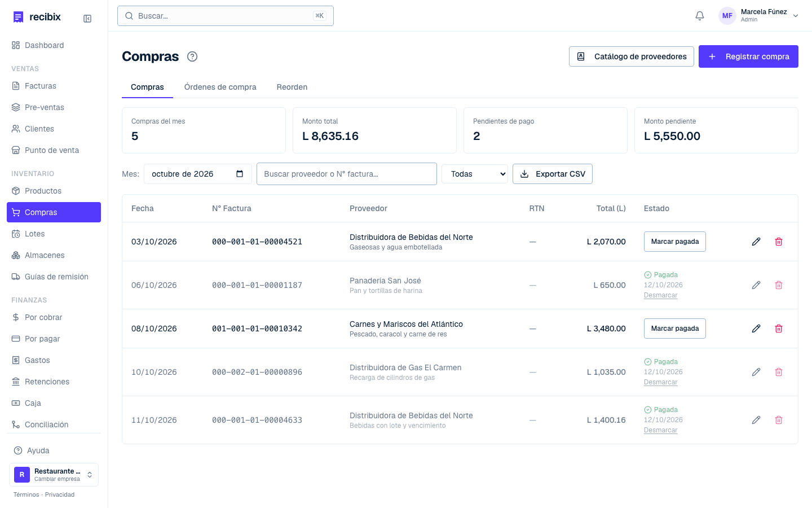Open the Ayuda help link

click(x=54, y=450)
